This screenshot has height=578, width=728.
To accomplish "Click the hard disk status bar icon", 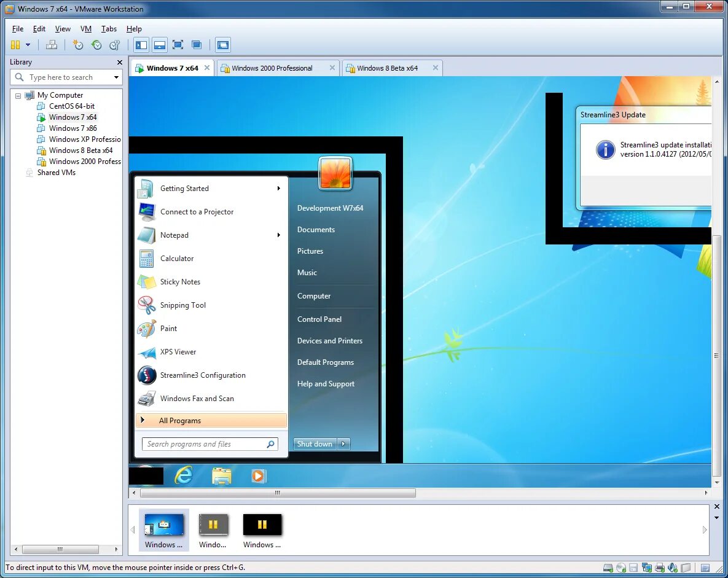I will click(x=608, y=568).
